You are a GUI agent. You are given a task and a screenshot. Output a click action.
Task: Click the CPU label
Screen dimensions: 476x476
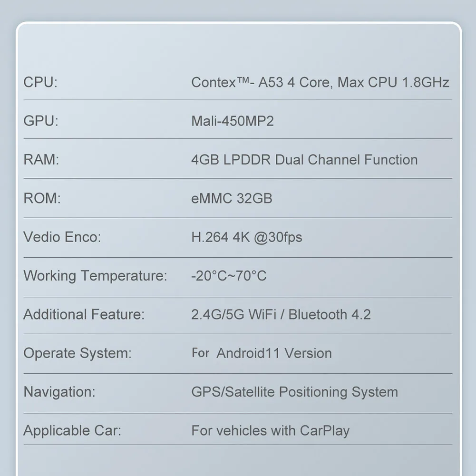point(40,82)
